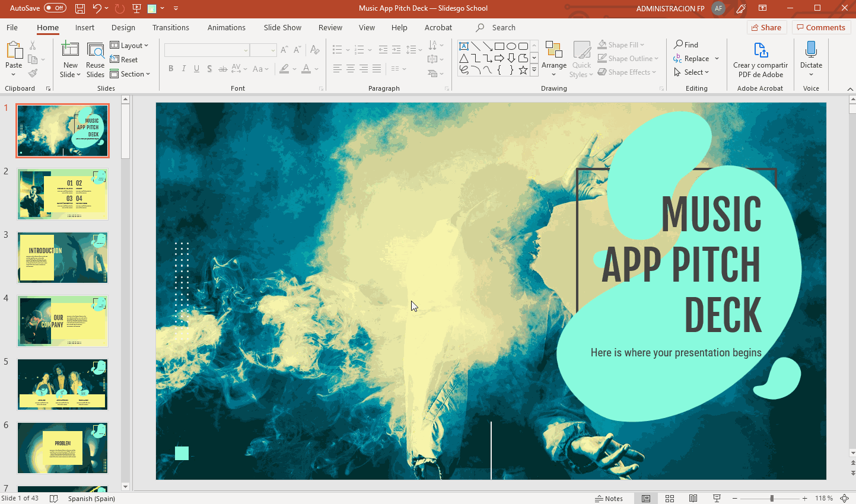Viewport: 856px width, 504px height.
Task: Apply strikethrough formatting to text
Action: click(x=222, y=69)
